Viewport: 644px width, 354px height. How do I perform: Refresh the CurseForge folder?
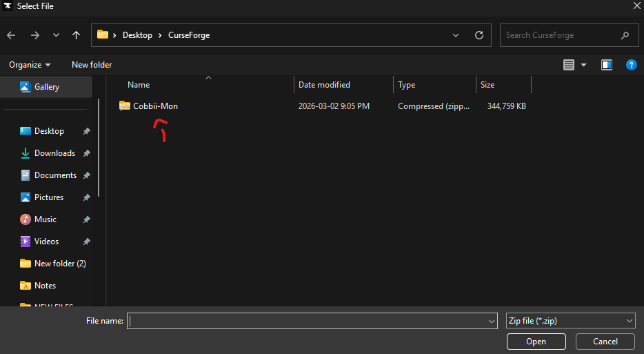pyautogui.click(x=479, y=35)
